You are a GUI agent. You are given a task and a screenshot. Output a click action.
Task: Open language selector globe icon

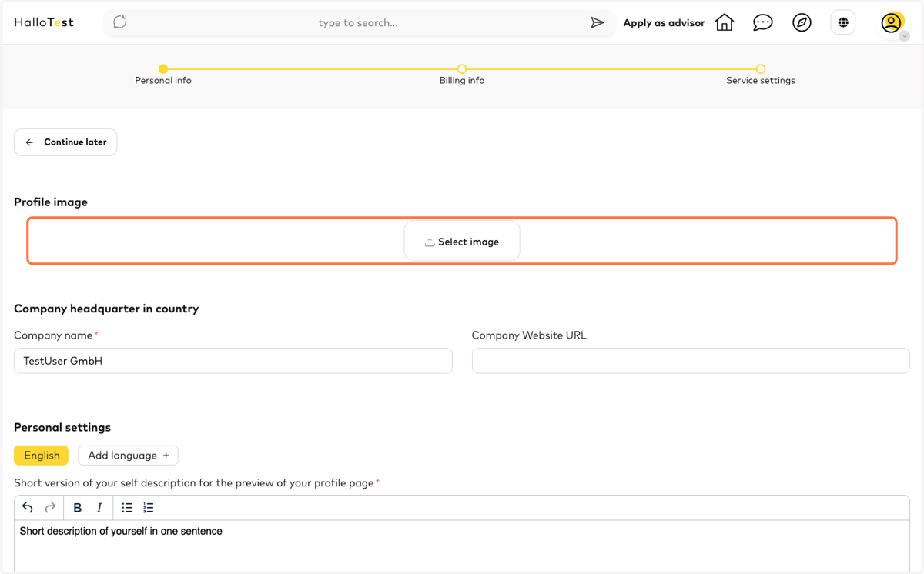pos(843,22)
